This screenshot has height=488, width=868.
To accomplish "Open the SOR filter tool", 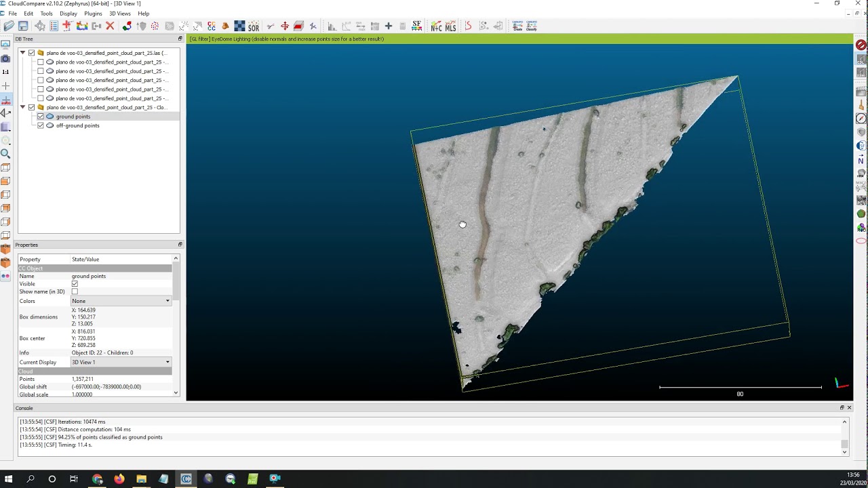I will (x=254, y=26).
